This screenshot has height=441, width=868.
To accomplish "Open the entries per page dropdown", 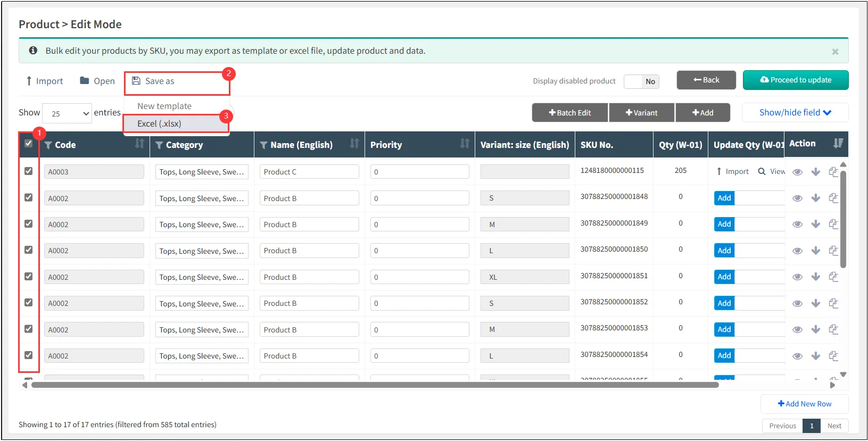I will [x=67, y=113].
